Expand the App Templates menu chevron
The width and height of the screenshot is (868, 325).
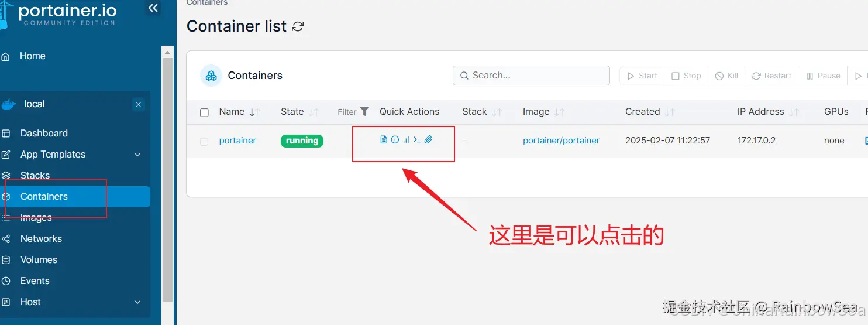[x=137, y=155]
